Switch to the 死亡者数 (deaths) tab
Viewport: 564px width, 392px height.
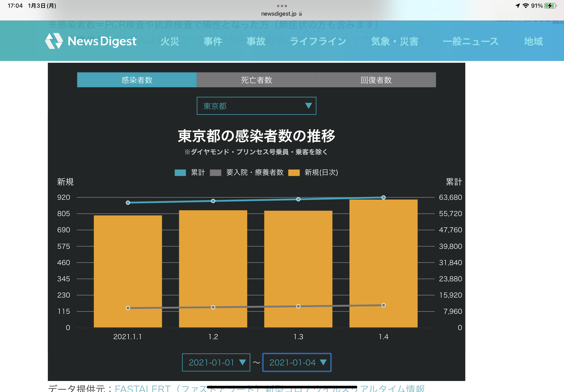(256, 80)
